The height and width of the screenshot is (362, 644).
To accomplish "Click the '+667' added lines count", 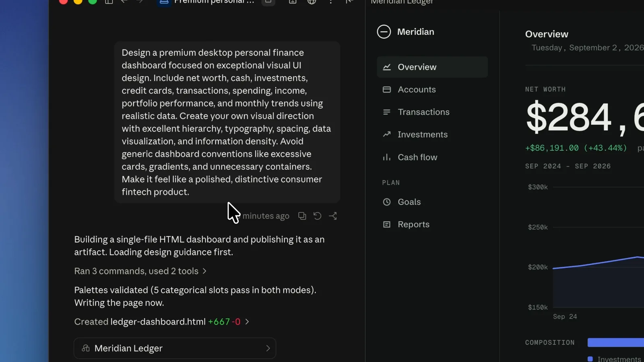I will point(219,322).
